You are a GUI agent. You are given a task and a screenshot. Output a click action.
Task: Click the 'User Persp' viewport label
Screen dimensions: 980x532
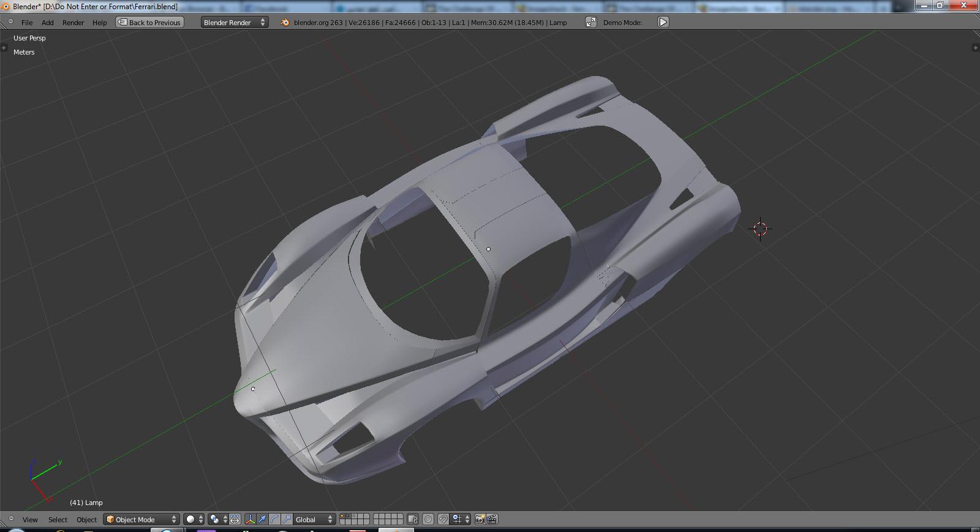[x=29, y=38]
